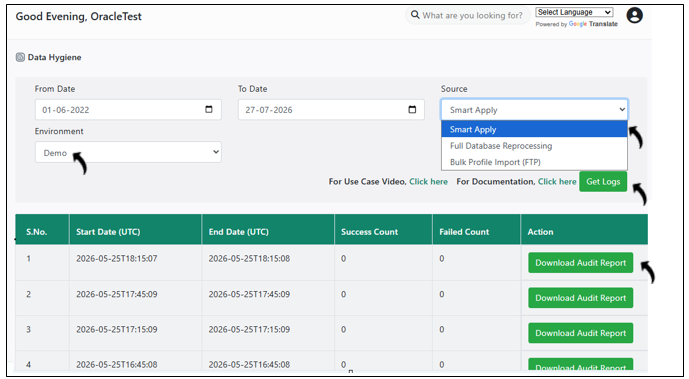Open Documentation Click here link
Screen dimensions: 689x379
tap(557, 181)
